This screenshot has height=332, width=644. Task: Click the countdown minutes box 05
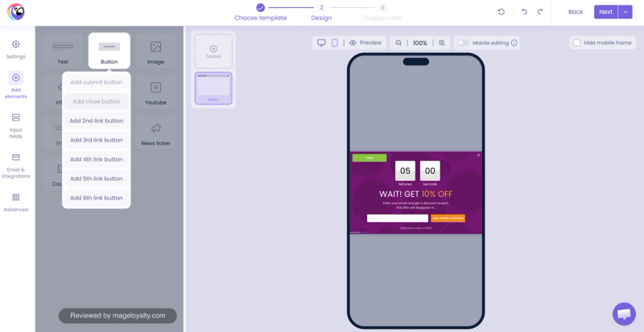tap(406, 170)
